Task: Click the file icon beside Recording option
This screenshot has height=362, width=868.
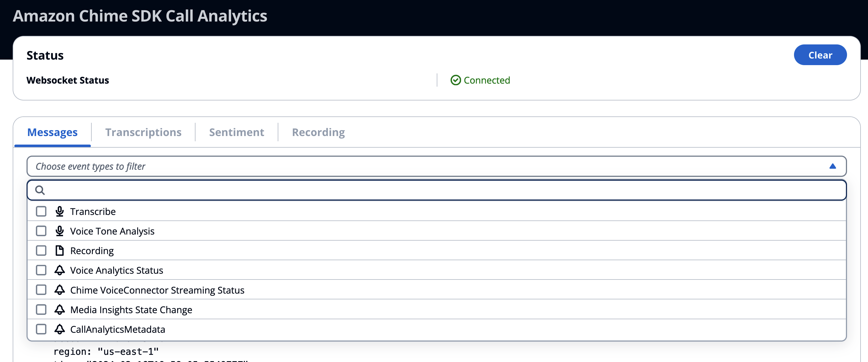Action: (x=60, y=251)
